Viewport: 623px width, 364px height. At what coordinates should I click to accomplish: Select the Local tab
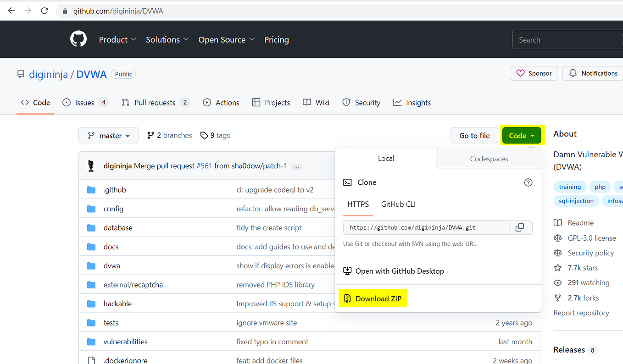386,158
